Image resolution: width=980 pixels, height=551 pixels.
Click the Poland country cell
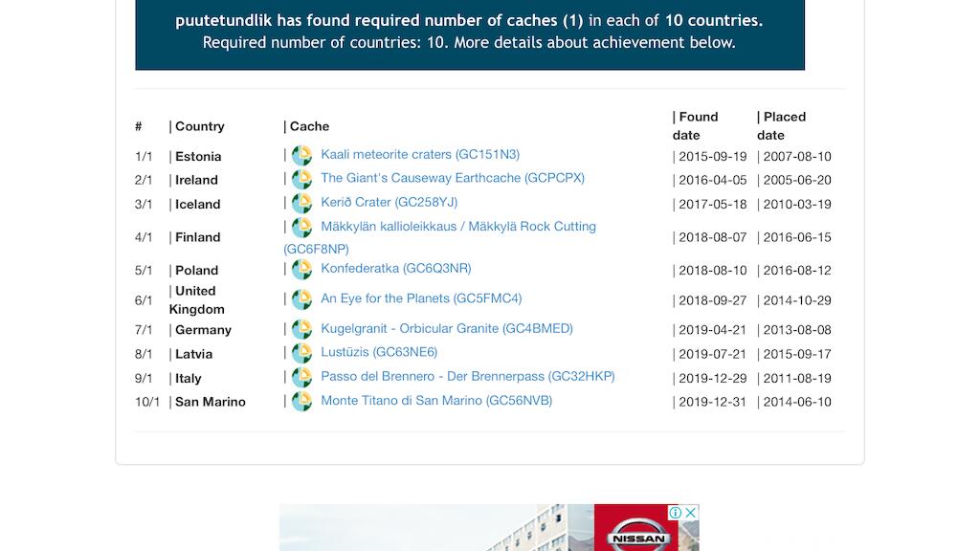tap(196, 271)
